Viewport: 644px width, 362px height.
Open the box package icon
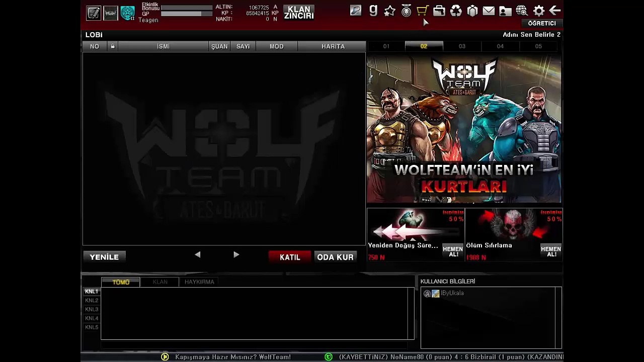[472, 11]
